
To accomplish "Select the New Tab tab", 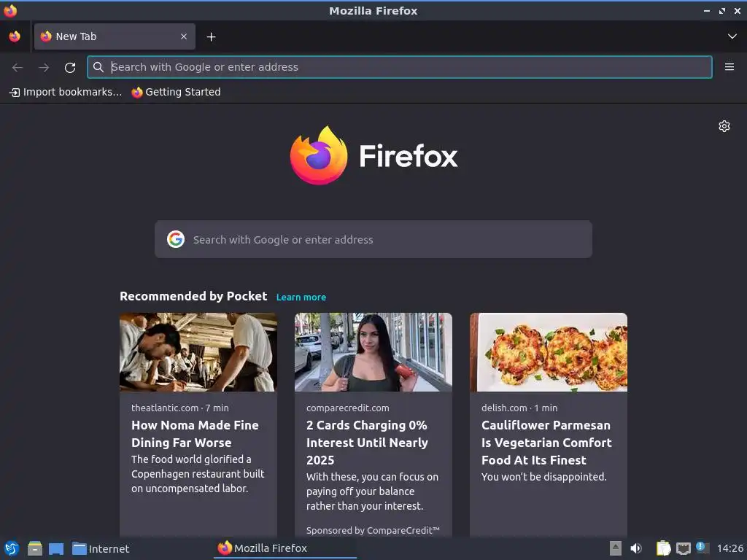I will coord(115,36).
